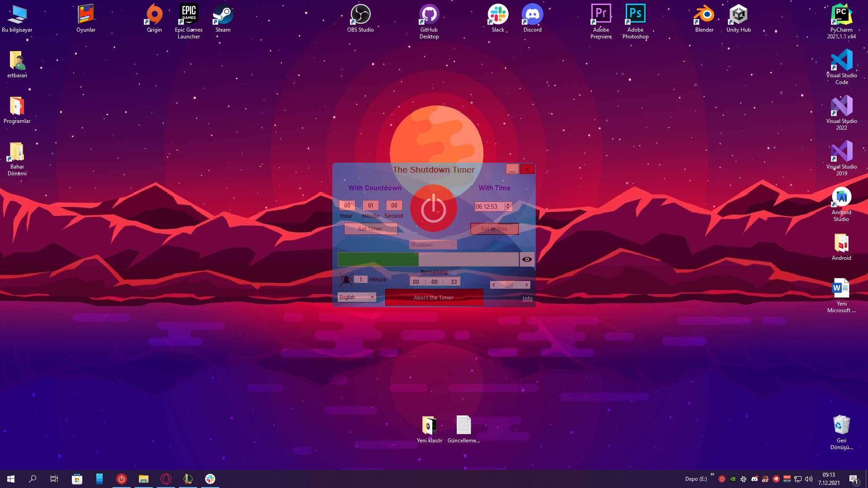Click the right arrow of the horizontal scrollbar
The width and height of the screenshot is (868, 488).
click(526, 285)
